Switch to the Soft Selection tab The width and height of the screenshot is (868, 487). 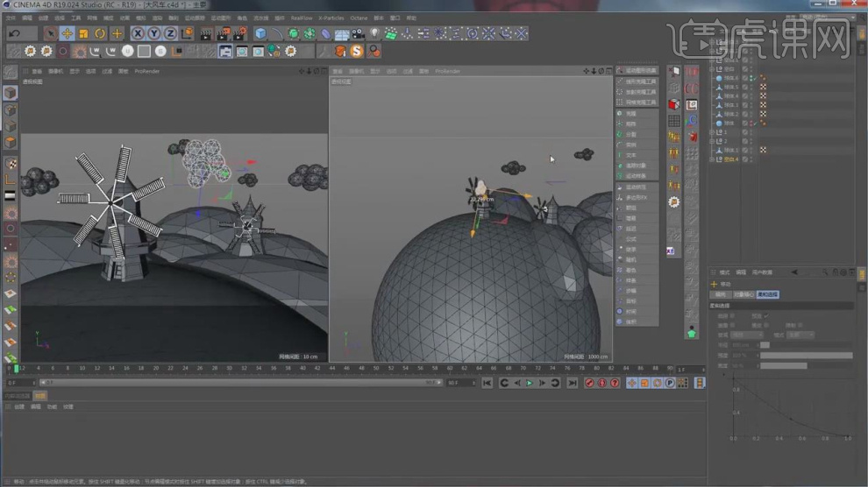tap(766, 294)
